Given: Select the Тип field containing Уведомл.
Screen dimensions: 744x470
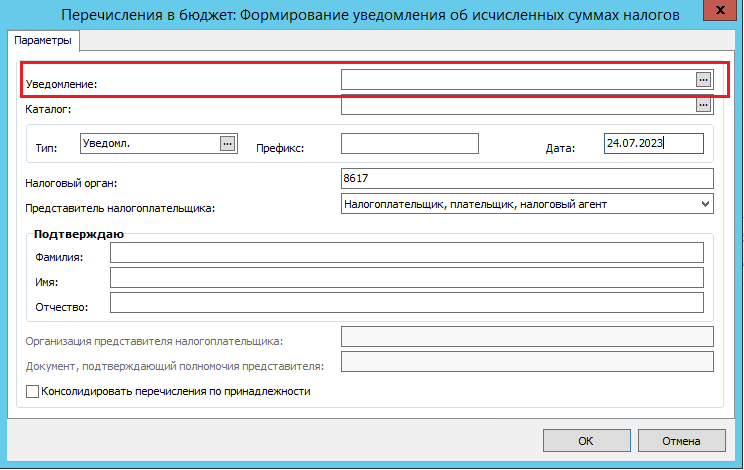Looking at the screenshot, I should (150, 143).
